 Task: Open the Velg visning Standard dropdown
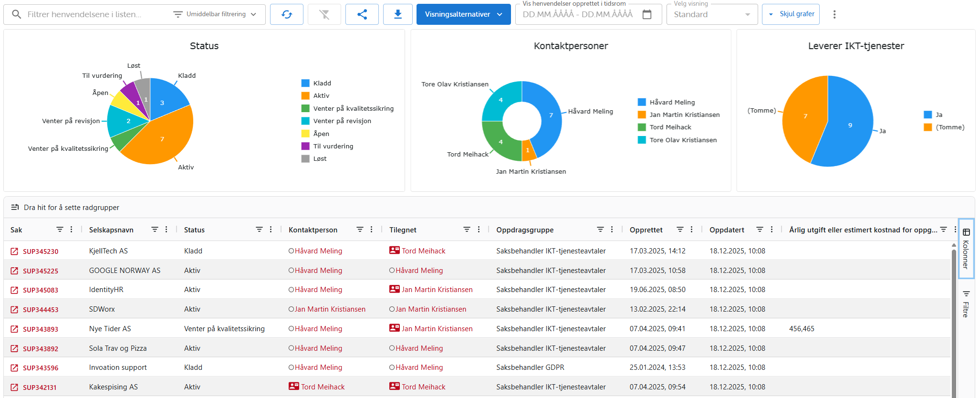tap(711, 14)
